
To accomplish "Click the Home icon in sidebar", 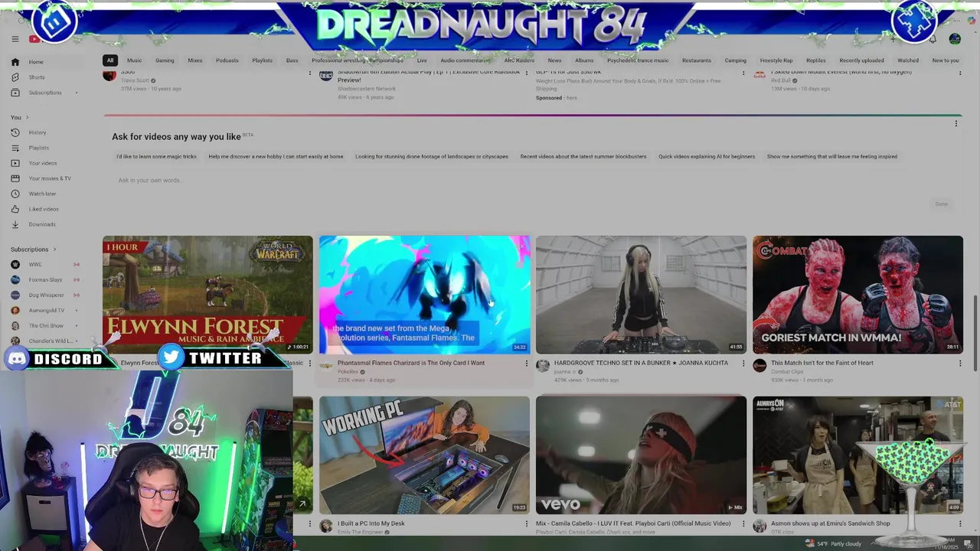I will tap(15, 62).
